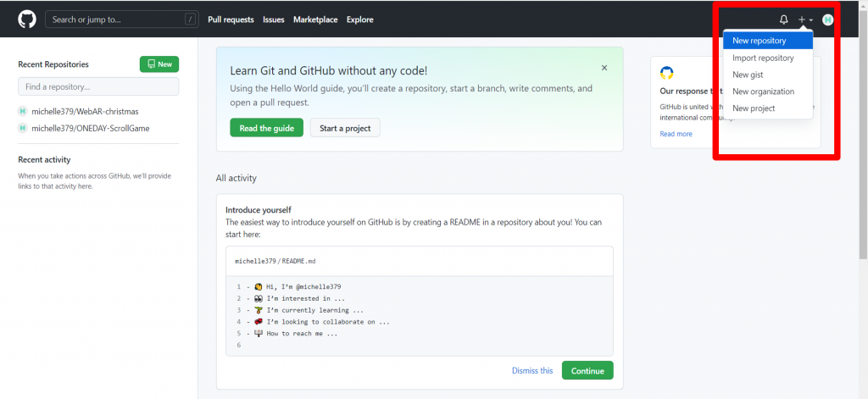Open the GitHub logo homepage
The width and height of the screenshot is (868, 399).
coord(26,19)
